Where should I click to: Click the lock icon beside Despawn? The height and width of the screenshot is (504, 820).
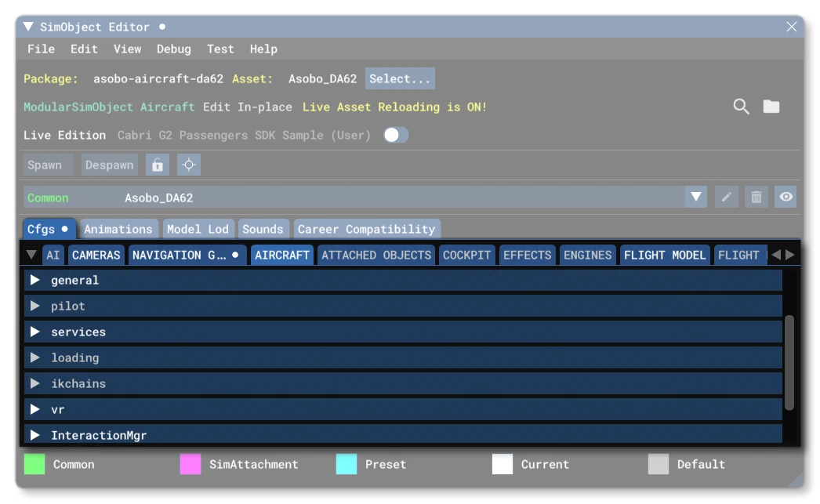point(158,165)
